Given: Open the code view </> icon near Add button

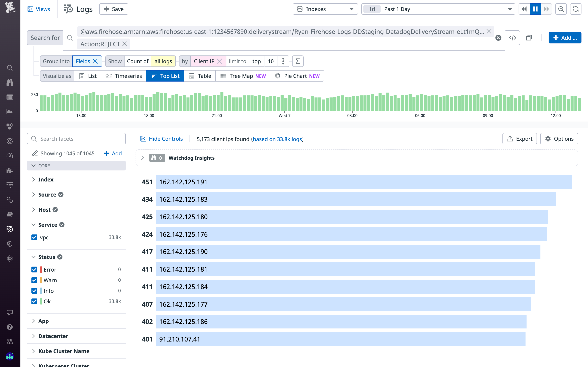Looking at the screenshot, I should (x=513, y=38).
